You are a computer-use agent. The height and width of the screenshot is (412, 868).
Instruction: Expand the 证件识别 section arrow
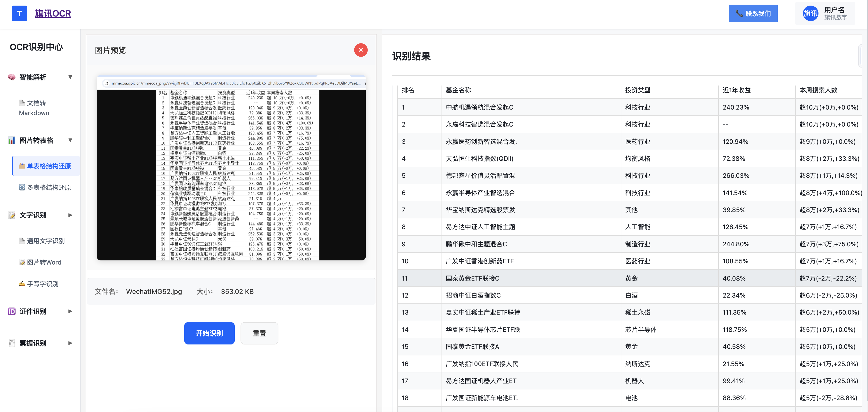pyautogui.click(x=70, y=311)
